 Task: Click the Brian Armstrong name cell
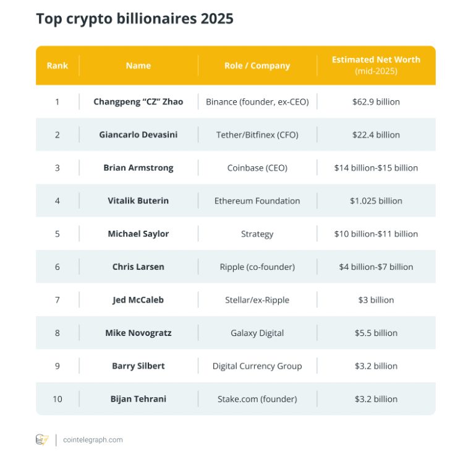pyautogui.click(x=138, y=168)
